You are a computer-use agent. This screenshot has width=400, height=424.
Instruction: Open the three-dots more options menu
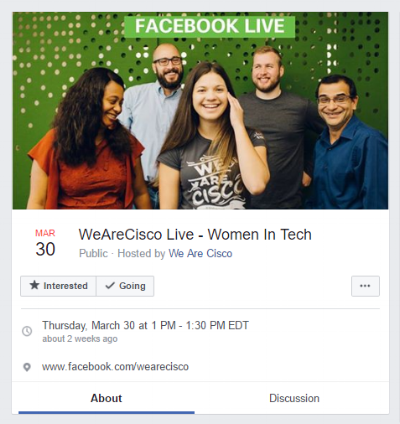(365, 286)
